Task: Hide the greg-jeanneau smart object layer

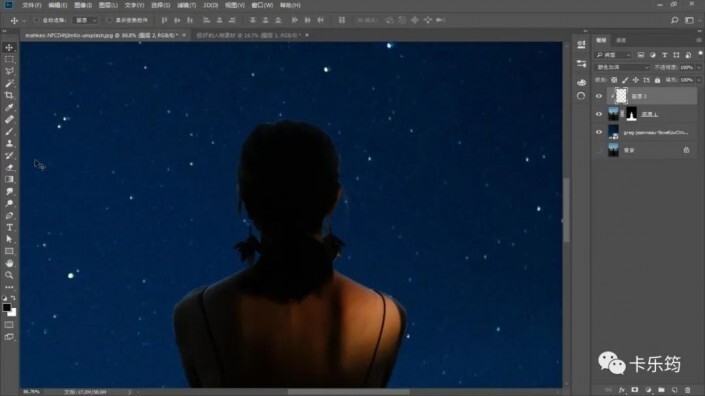Action: point(599,132)
